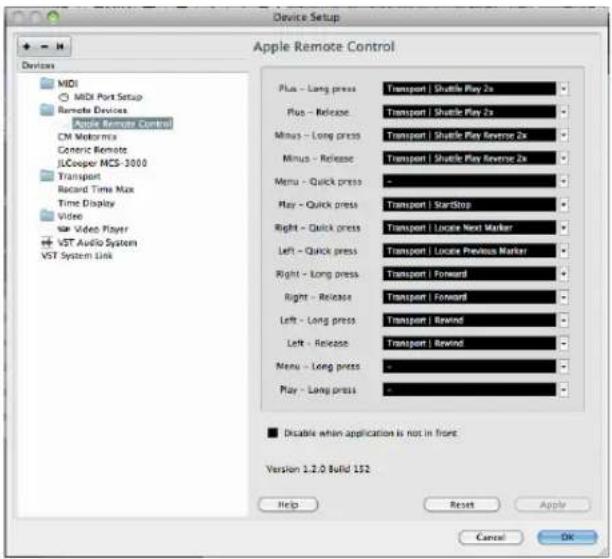Viewport: 612px width, 559px height.
Task: Open Menu – Quick press command dropdown
Action: tap(564, 181)
